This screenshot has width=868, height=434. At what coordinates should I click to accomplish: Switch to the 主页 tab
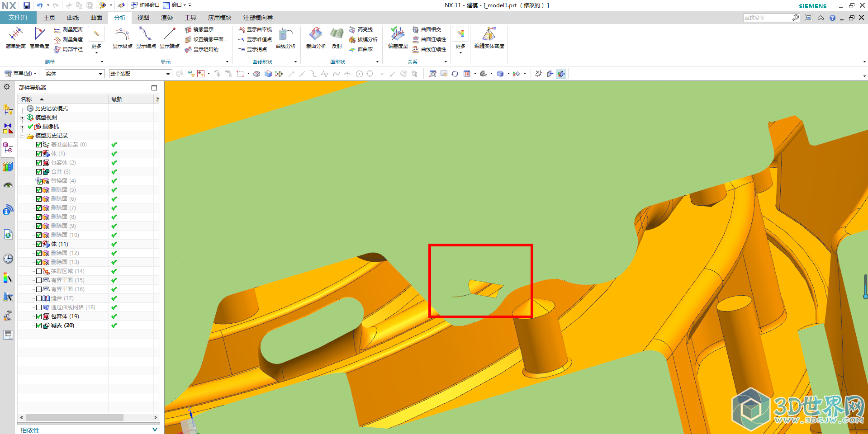click(x=49, y=18)
